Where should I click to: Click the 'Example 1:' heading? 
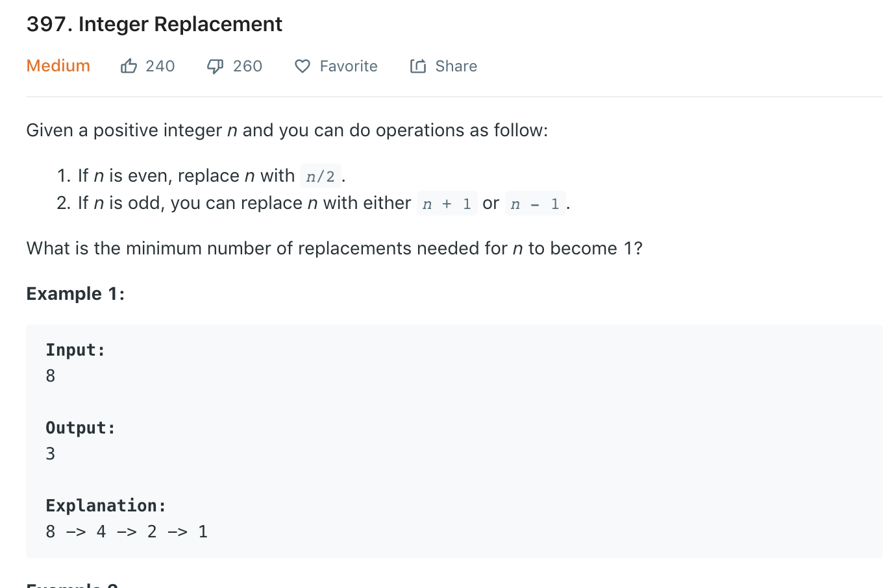tap(75, 294)
